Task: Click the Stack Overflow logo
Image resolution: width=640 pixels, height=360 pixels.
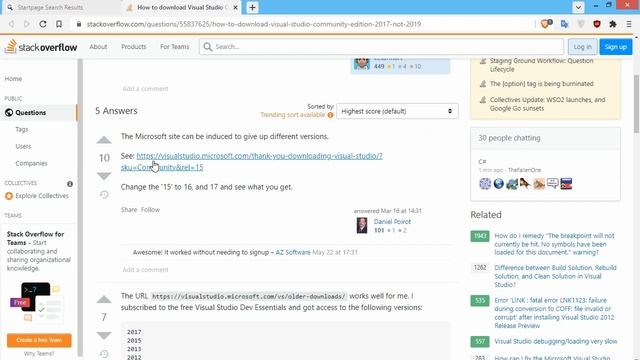Action: pos(41,47)
